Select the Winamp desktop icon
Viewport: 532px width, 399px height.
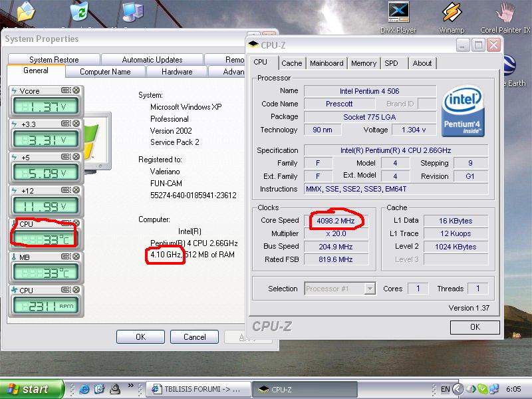pyautogui.click(x=452, y=17)
